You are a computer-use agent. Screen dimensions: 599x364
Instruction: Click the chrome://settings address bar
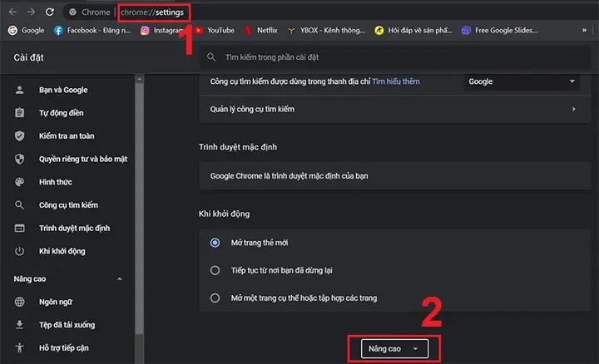(x=152, y=12)
